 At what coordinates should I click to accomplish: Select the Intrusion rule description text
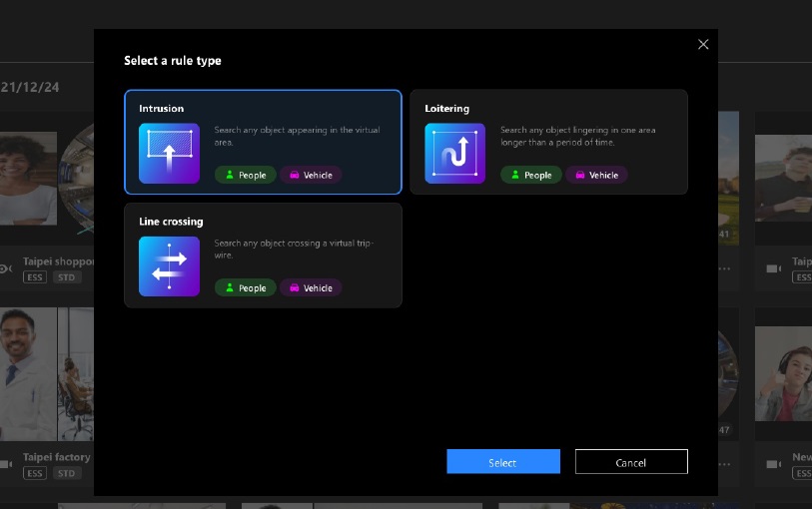[x=296, y=136]
